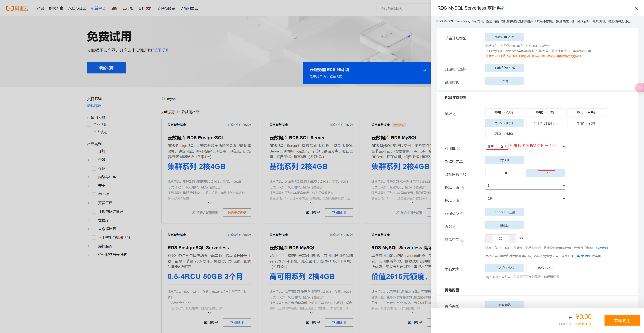Expand the 人工智能与机器学习 category
This screenshot has width=644, height=333.
point(88,238)
